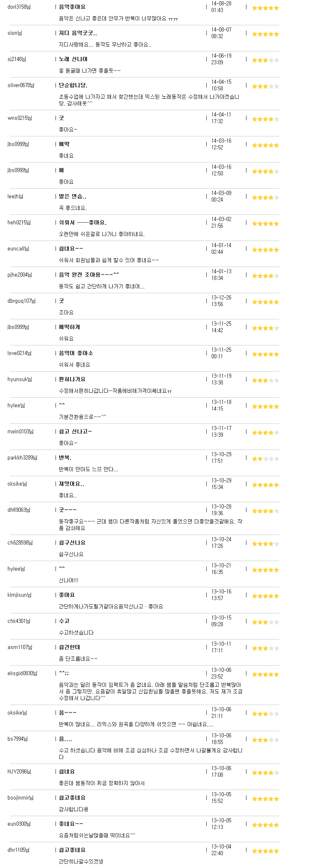Image resolution: width=326 pixels, height=868 pixels.
Task: Open review title '쉽고좋네요' by boojinmir
Action: point(72,798)
